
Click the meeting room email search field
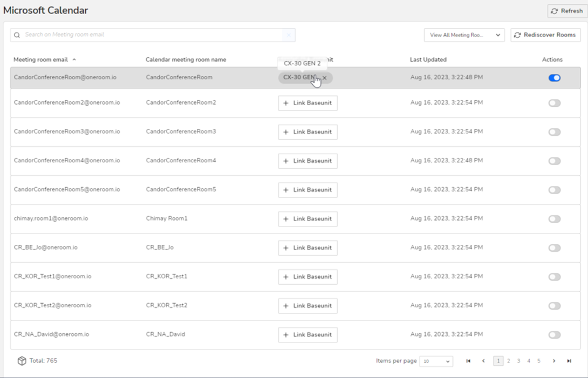151,35
